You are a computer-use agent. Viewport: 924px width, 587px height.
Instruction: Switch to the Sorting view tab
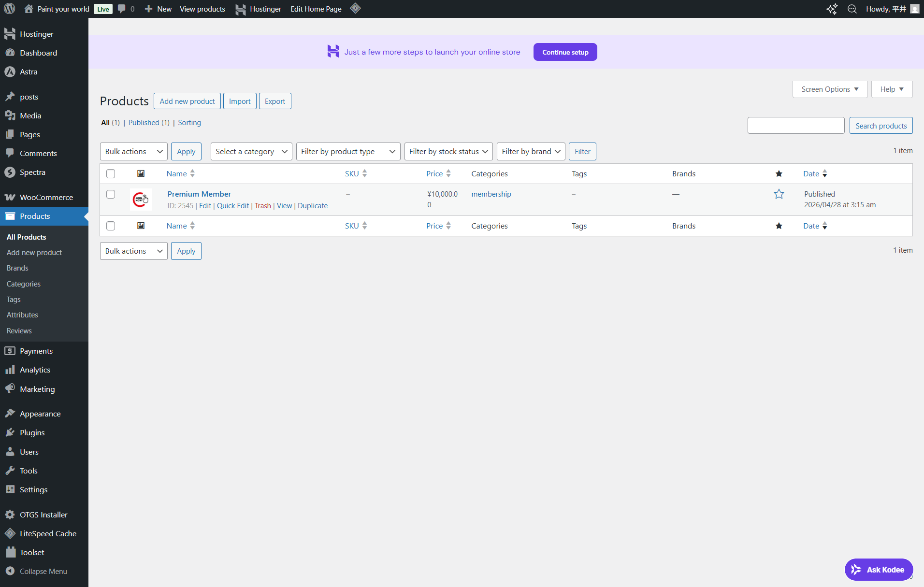click(189, 123)
